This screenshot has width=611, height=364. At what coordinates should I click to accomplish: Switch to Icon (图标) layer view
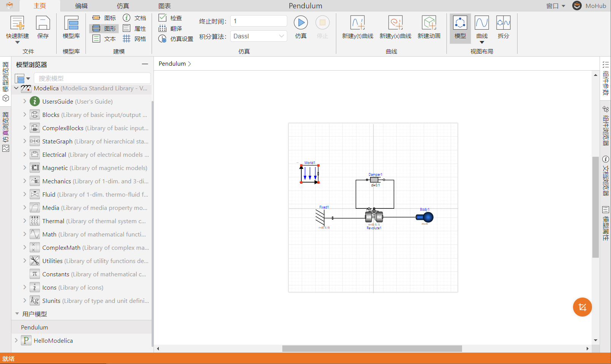click(104, 18)
